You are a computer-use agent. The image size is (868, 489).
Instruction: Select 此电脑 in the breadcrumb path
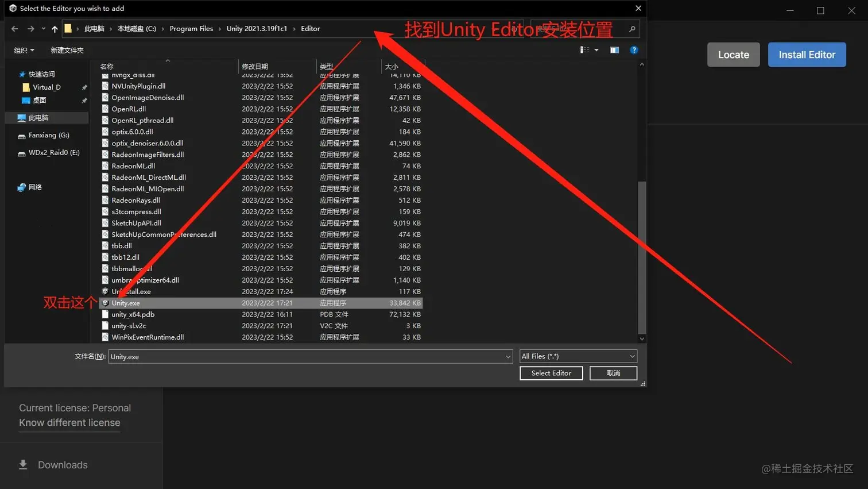[x=94, y=28]
